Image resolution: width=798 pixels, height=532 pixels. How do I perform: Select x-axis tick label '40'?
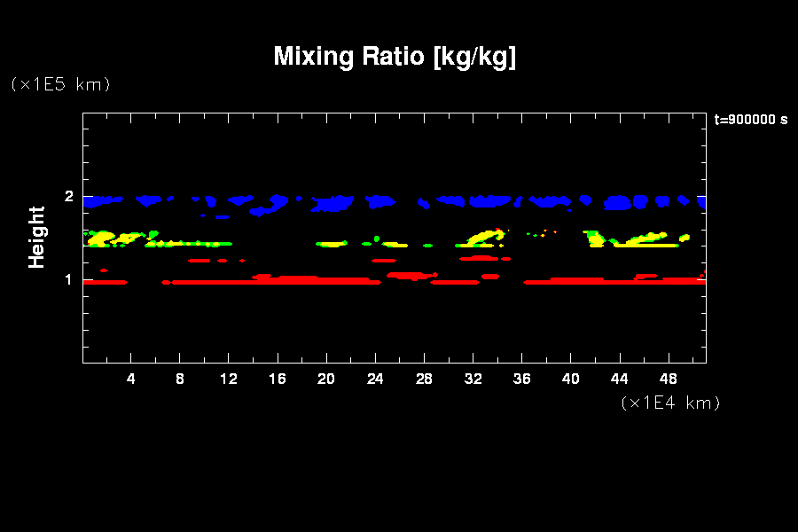click(570, 379)
